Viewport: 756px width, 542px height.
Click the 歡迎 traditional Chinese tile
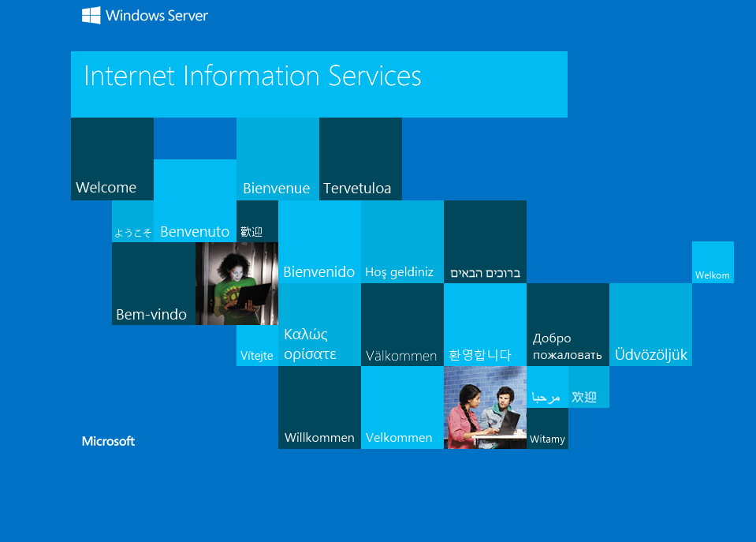(258, 222)
